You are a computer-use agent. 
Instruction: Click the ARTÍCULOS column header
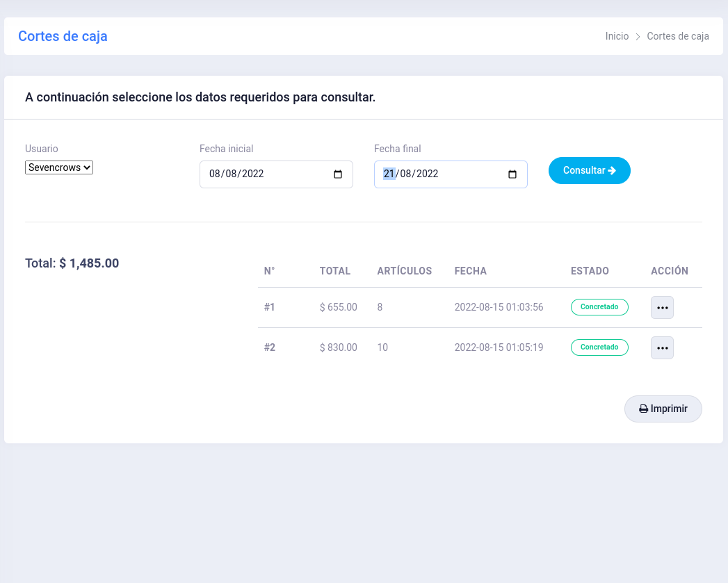pos(404,271)
